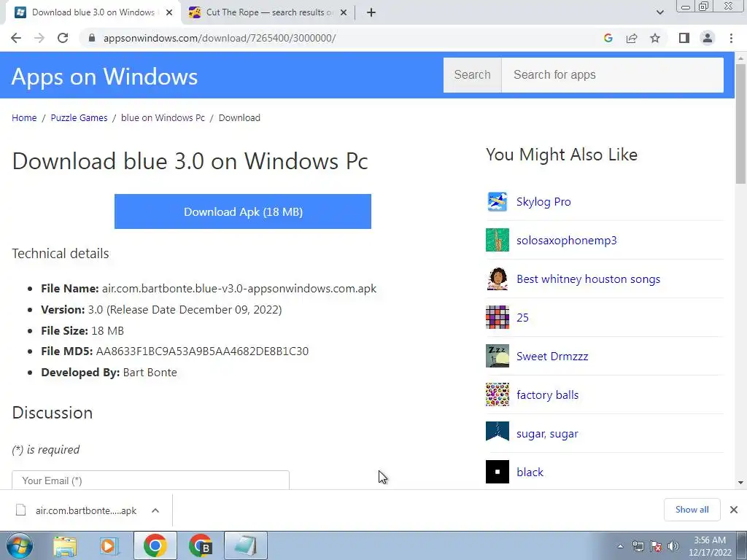
Task: Click the share page icon
Action: point(632,38)
